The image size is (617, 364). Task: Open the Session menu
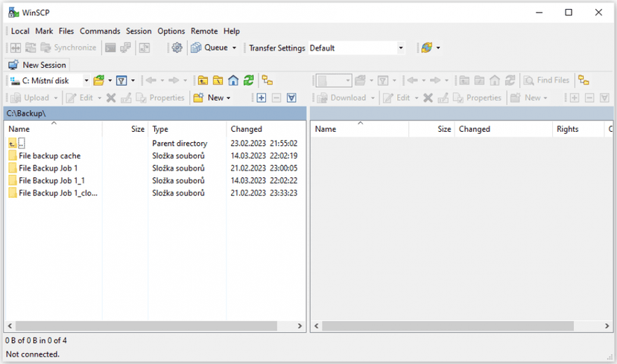tap(139, 31)
